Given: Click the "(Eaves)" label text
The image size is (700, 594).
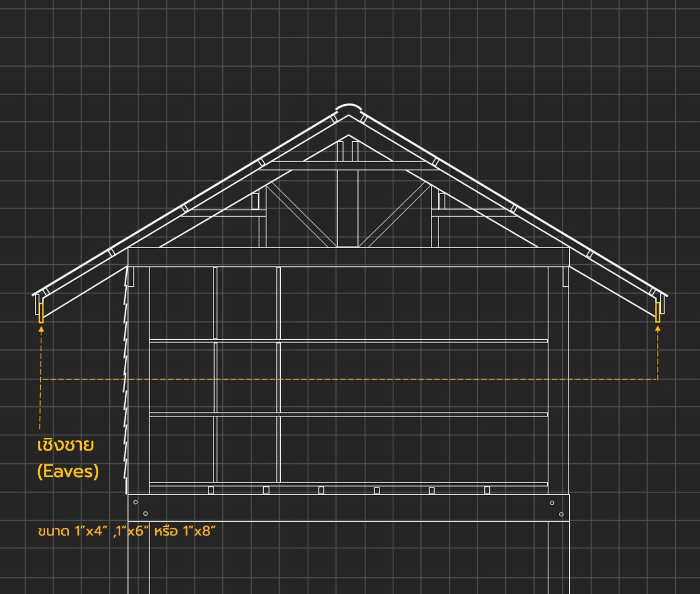Looking at the screenshot, I should click(68, 471).
